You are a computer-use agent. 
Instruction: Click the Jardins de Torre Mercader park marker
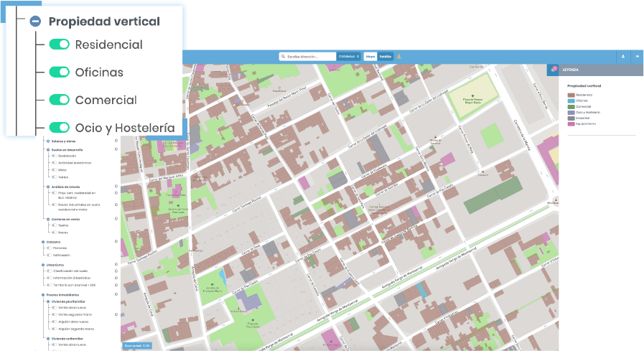(x=178, y=206)
